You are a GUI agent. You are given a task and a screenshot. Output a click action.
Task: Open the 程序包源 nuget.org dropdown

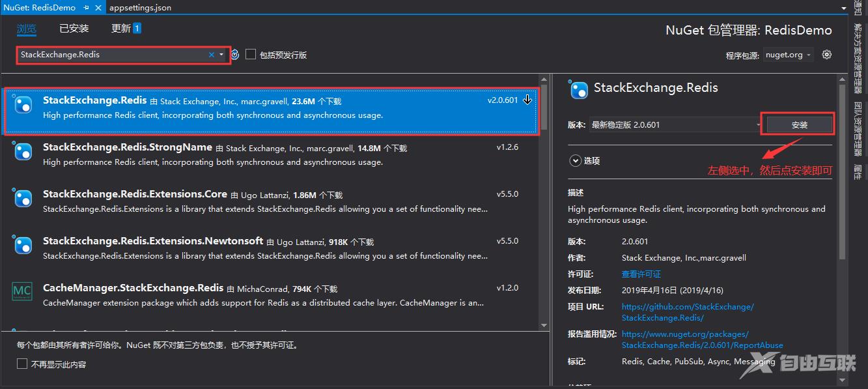pos(789,55)
